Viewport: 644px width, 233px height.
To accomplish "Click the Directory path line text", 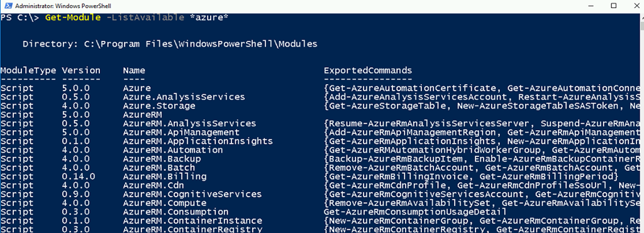I will pos(170,45).
